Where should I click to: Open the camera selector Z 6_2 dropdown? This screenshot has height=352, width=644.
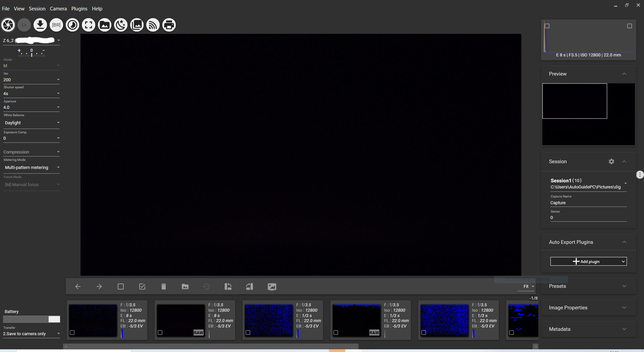click(x=31, y=41)
